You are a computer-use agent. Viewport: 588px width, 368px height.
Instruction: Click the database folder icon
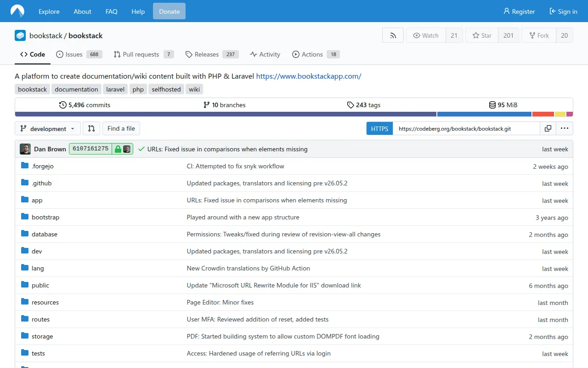[x=25, y=234]
